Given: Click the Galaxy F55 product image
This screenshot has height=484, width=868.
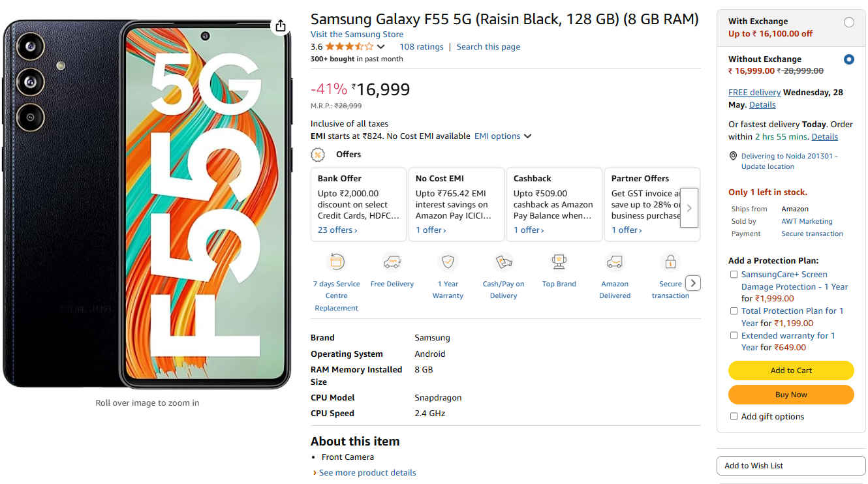Looking at the screenshot, I should (147, 205).
